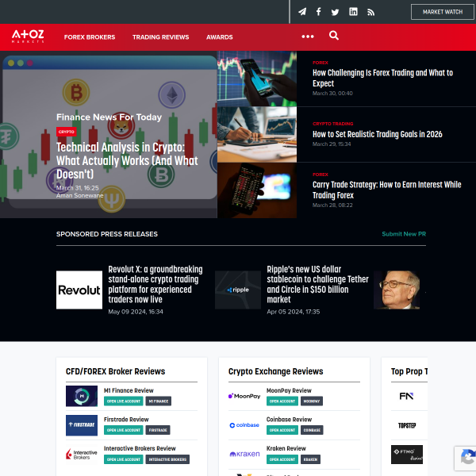Open Carry Trade Strategy article

coord(387,190)
